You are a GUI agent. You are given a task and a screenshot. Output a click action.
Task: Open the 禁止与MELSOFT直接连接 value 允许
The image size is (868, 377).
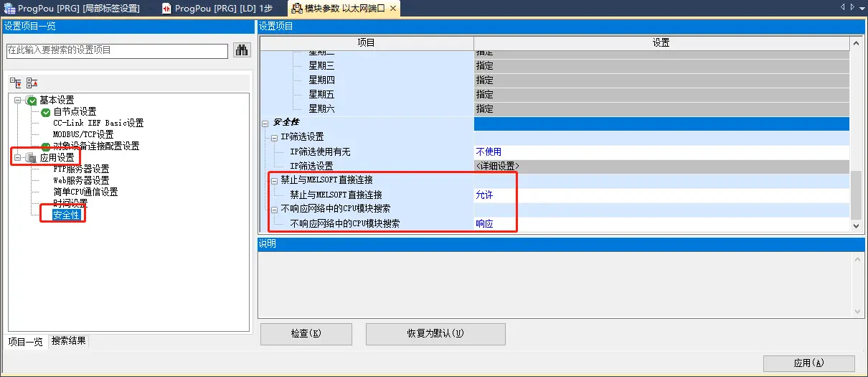[661, 195]
